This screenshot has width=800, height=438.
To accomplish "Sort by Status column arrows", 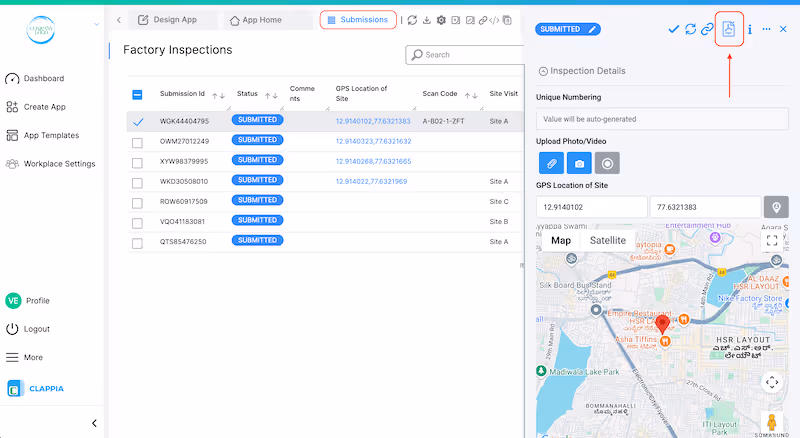I will pos(271,96).
